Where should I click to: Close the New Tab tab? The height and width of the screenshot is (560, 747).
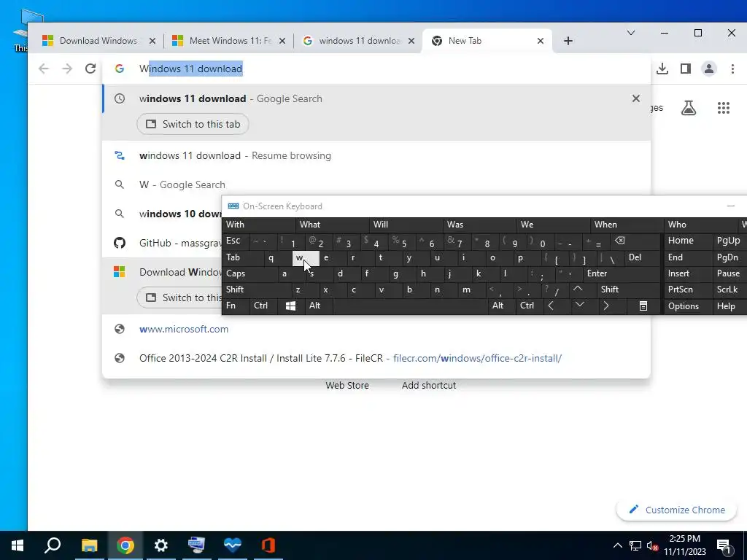(541, 41)
